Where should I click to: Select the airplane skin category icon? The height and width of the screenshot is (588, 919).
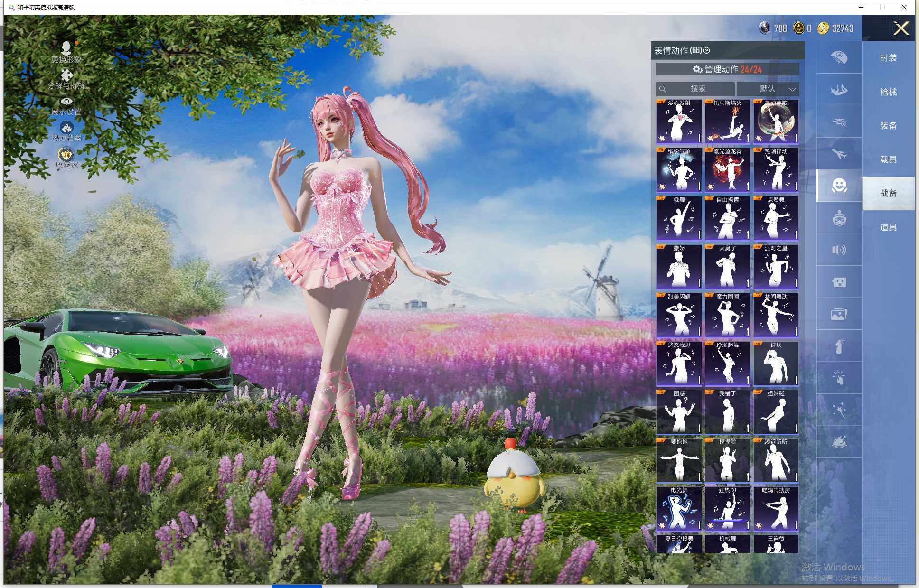click(x=839, y=154)
